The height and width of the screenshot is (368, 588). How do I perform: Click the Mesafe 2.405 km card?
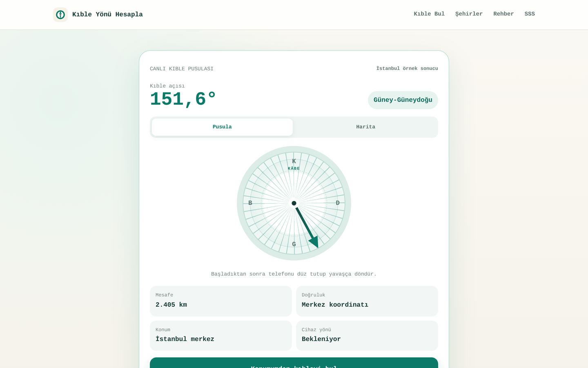point(221,301)
